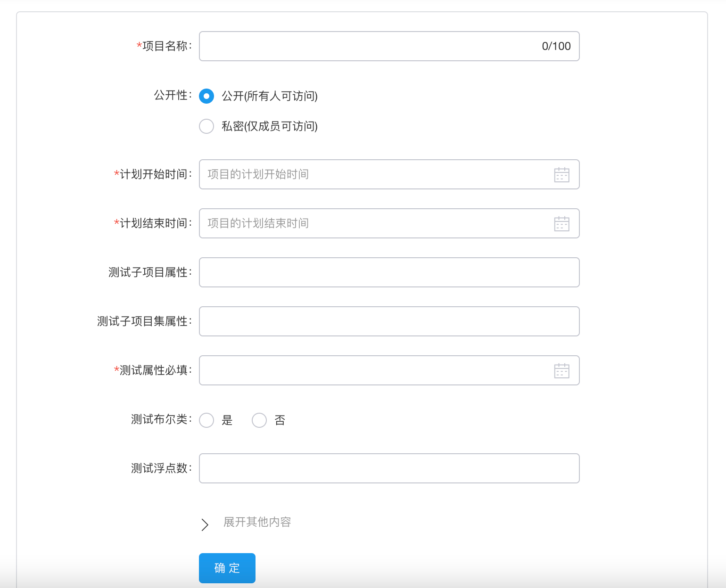Image resolution: width=726 pixels, height=588 pixels.
Task: Focus the 项目名称 input field
Action: tap(389, 46)
